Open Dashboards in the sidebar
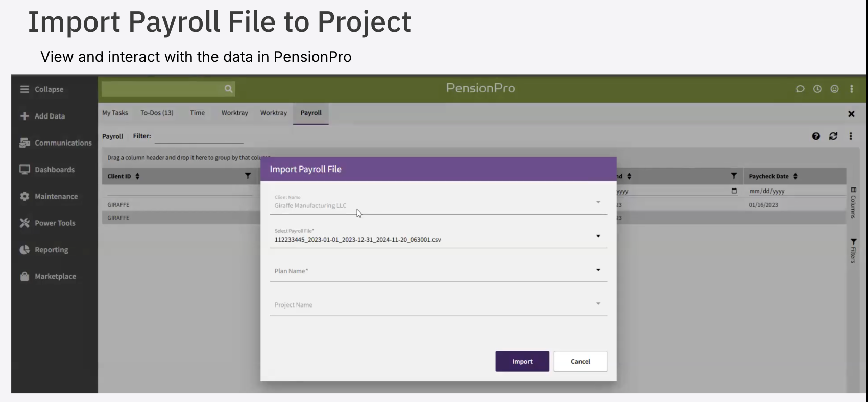 tap(47, 170)
